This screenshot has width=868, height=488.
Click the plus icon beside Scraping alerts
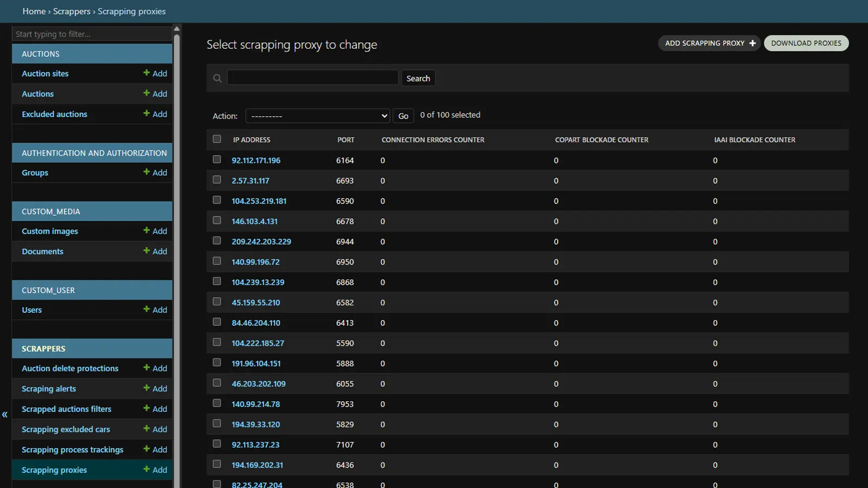tap(146, 388)
